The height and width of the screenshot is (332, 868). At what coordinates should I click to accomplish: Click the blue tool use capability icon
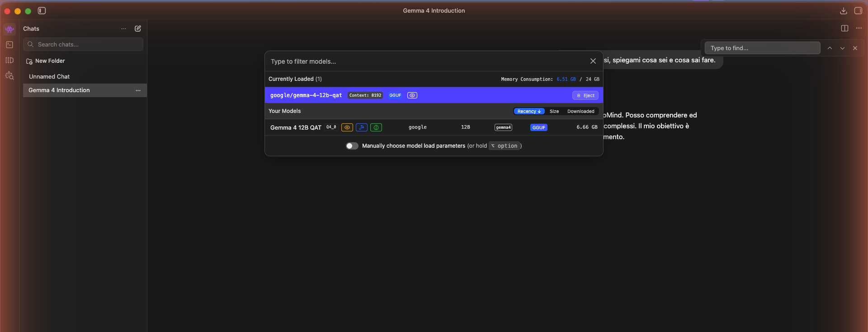point(362,127)
